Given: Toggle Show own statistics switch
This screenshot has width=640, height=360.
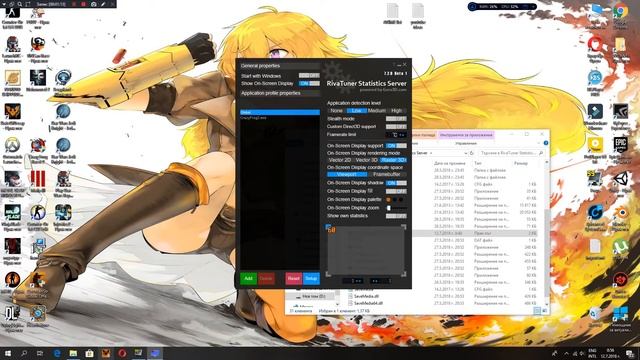Looking at the screenshot, I should pyautogui.click(x=396, y=216).
